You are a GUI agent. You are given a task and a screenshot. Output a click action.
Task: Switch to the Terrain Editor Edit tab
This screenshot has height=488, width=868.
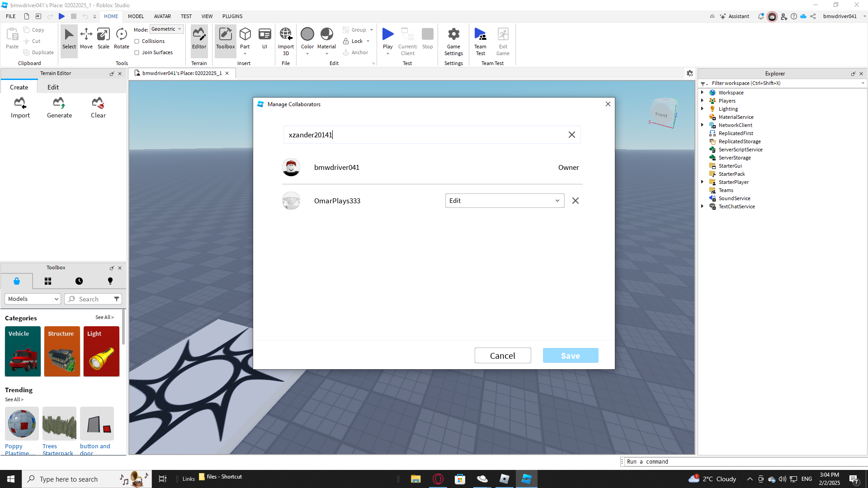53,87
